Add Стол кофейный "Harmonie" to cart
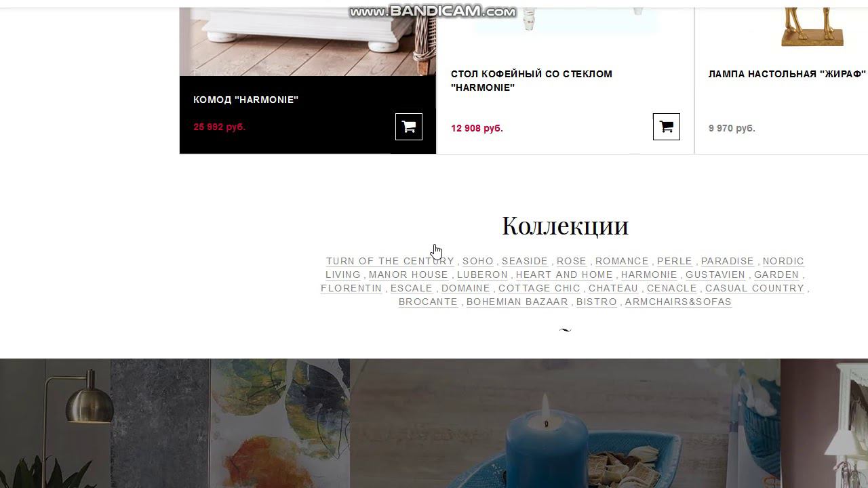 (x=667, y=127)
